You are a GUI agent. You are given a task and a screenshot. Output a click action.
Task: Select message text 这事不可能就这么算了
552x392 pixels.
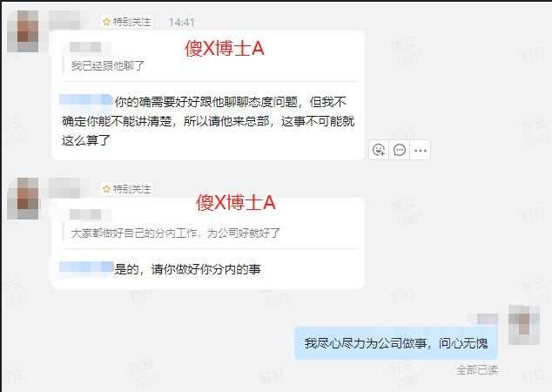point(208,131)
